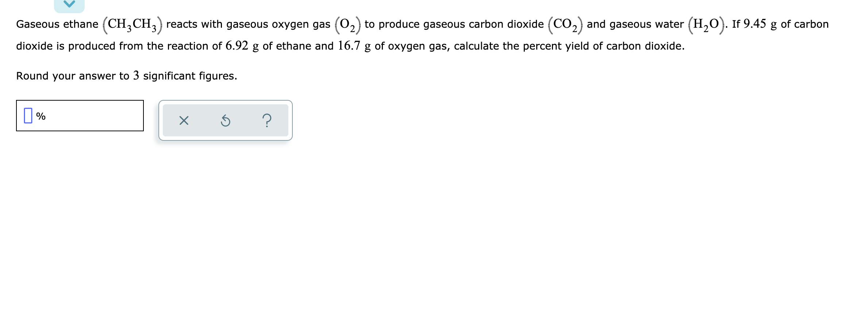Viewport: 868px width, 318px height.
Task: Open help via the question mark icon
Action: point(267,121)
